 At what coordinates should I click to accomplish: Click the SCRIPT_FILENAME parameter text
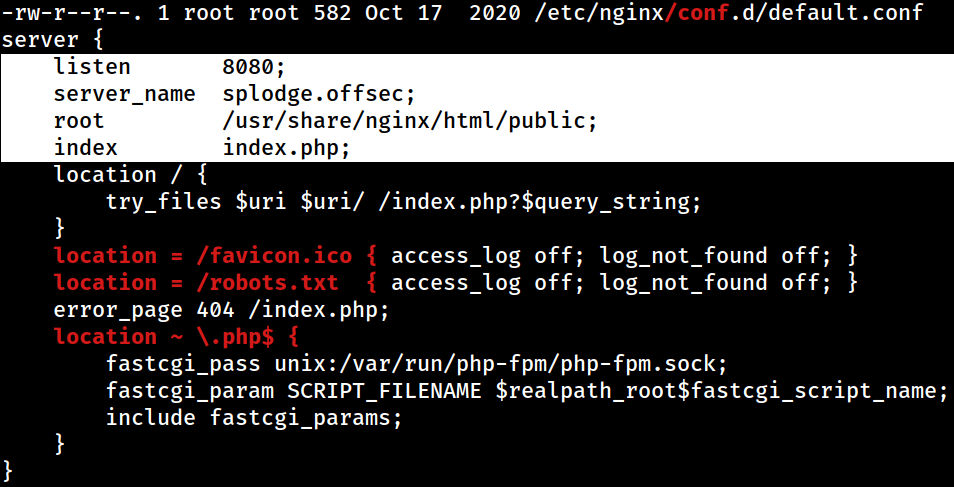(x=383, y=391)
